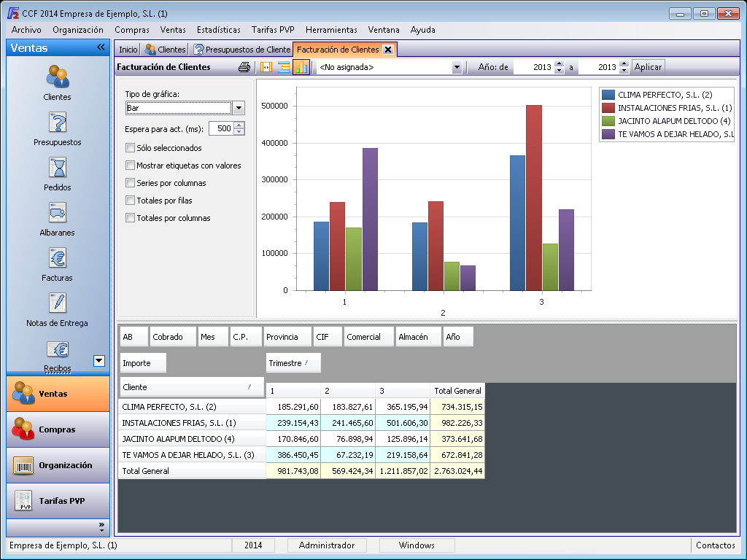Open the <No asignada> dropdown
The image size is (747, 560).
pos(457,67)
